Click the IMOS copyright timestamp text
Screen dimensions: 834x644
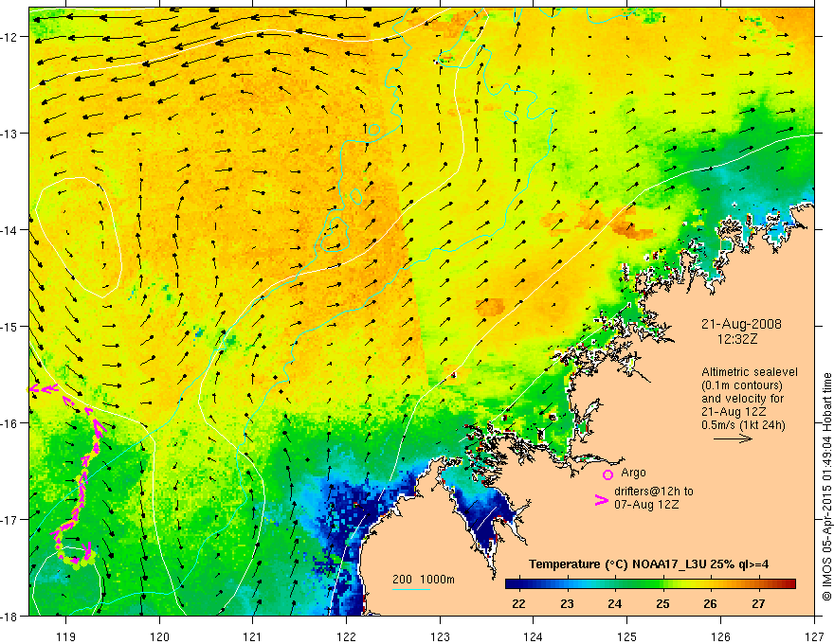pos(827,488)
